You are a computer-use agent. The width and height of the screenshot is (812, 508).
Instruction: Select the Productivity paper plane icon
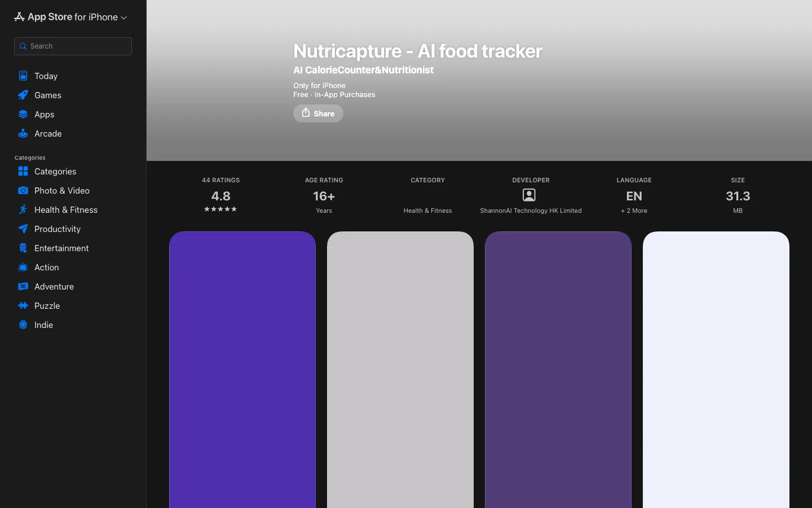pyautogui.click(x=23, y=229)
